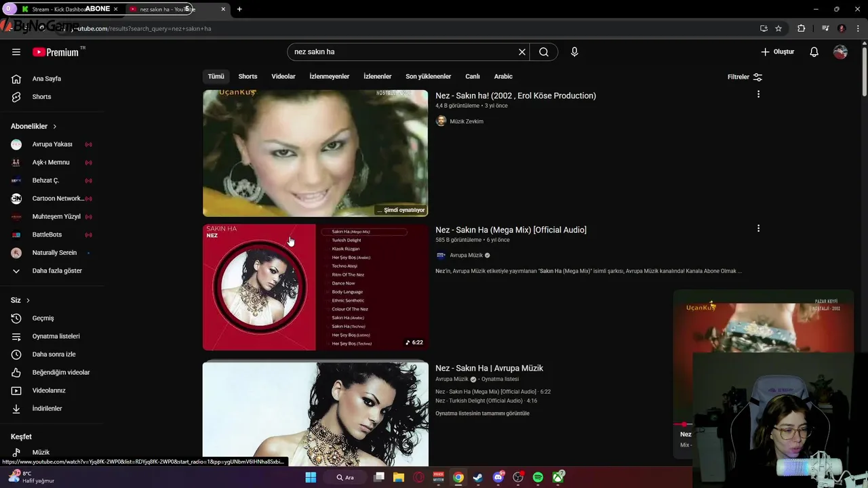Image resolution: width=868 pixels, height=488 pixels.
Task: Open notifications bell
Action: pyautogui.click(x=814, y=52)
